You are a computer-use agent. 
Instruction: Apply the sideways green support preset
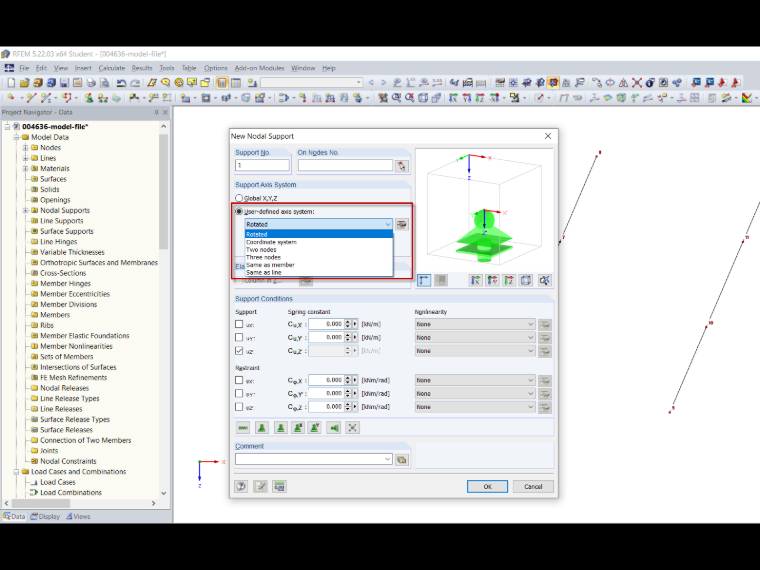click(333, 428)
